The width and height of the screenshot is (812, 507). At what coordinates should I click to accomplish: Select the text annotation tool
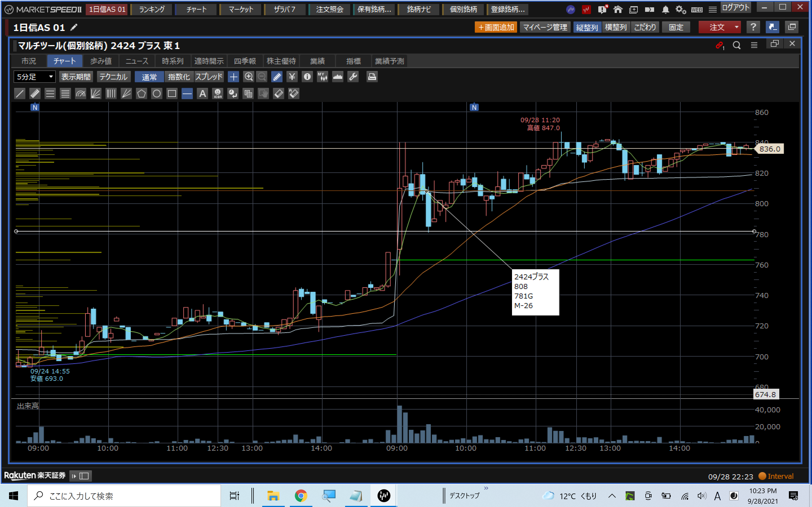tap(202, 94)
